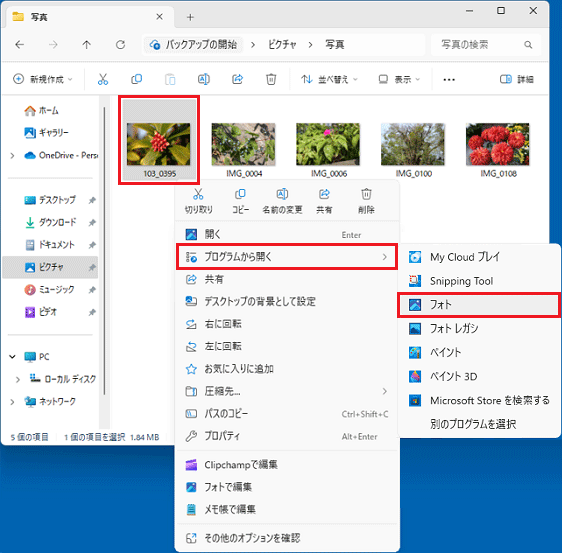Choose デスクトップの背景として設定

click(287, 302)
